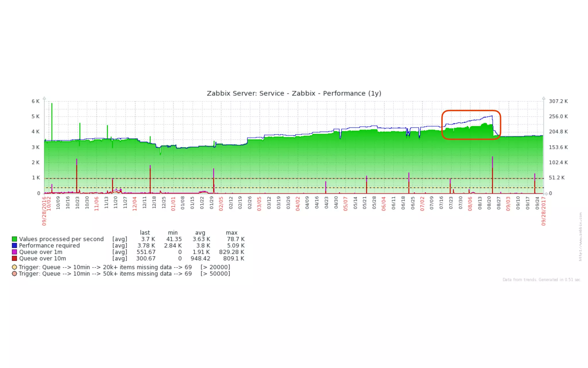588x368 pixels.
Task: Click salmon circle for 50k+ items trigger
Action: click(x=14, y=273)
